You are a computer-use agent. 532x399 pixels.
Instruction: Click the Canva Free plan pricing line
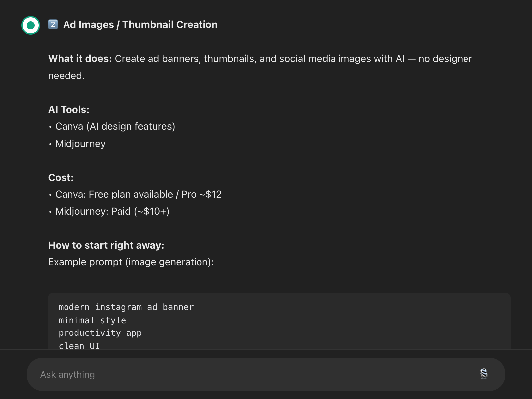pyautogui.click(x=138, y=194)
